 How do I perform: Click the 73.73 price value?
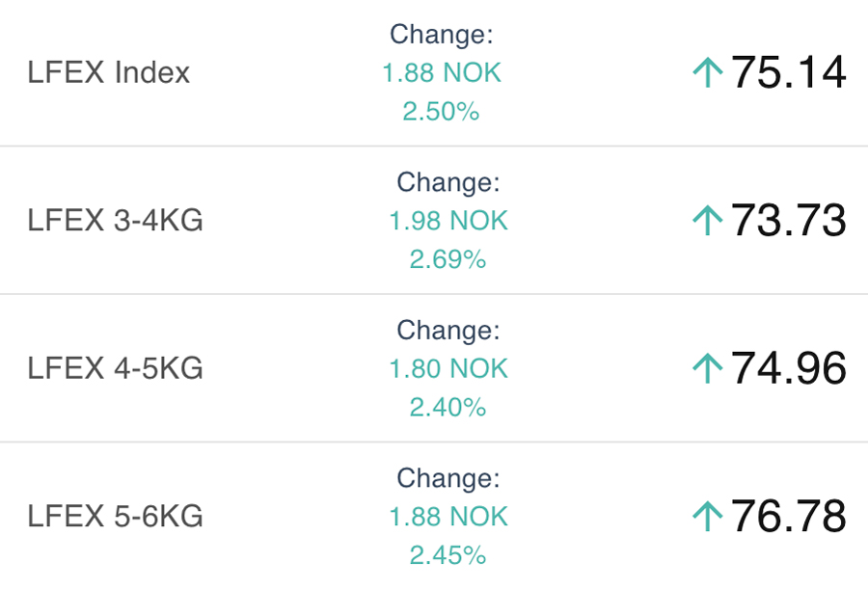point(788,221)
